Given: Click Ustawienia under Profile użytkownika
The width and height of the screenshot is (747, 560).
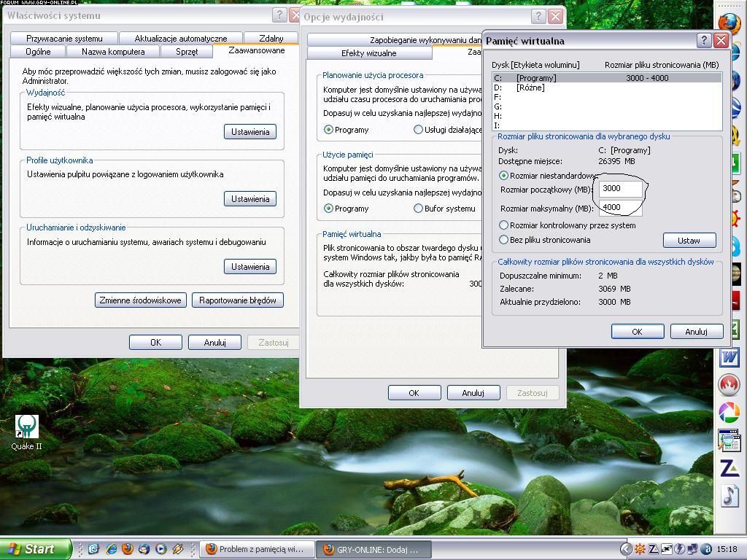Looking at the screenshot, I should [250, 199].
